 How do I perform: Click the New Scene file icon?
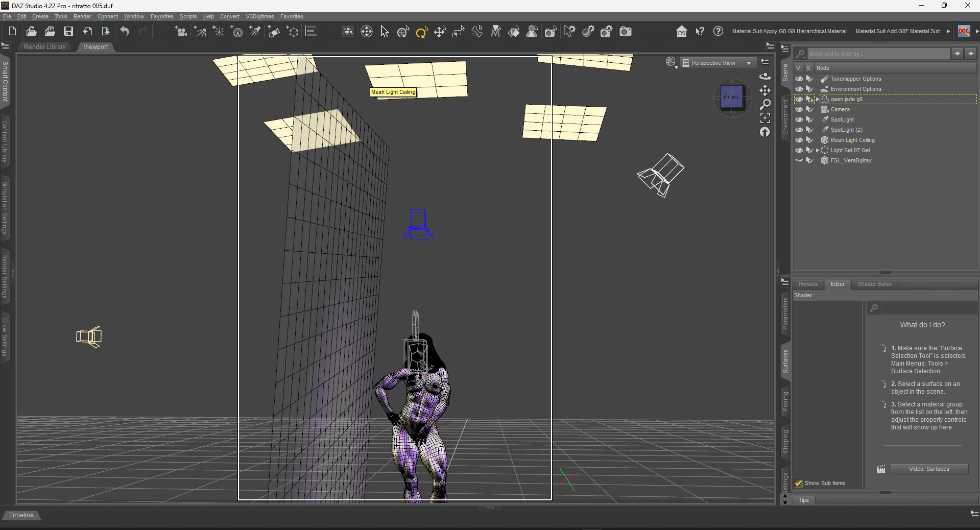pos(12,32)
